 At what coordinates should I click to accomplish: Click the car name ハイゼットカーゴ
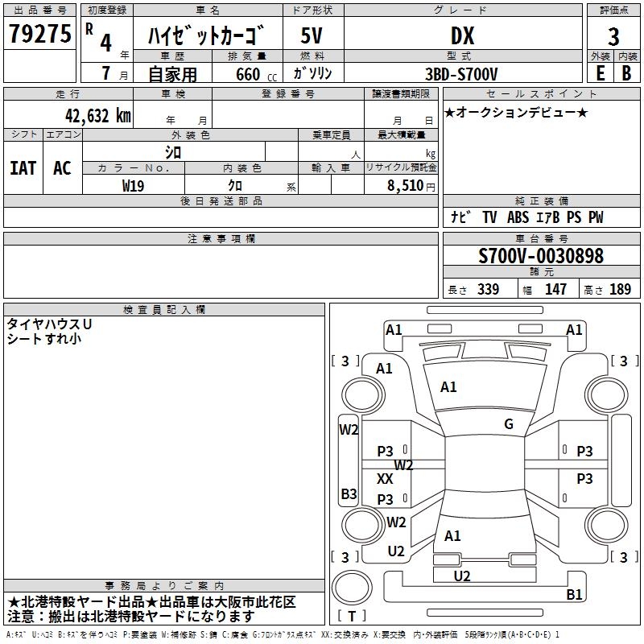206,35
